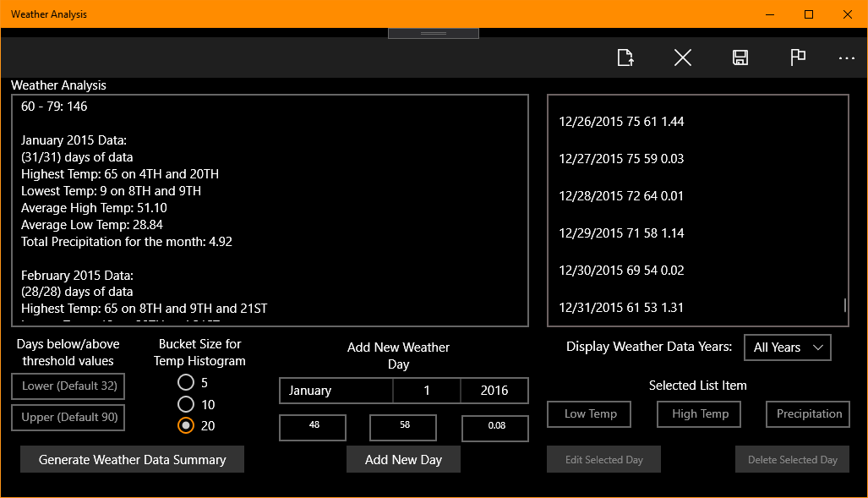Select bucket size 20 radio button

186,425
